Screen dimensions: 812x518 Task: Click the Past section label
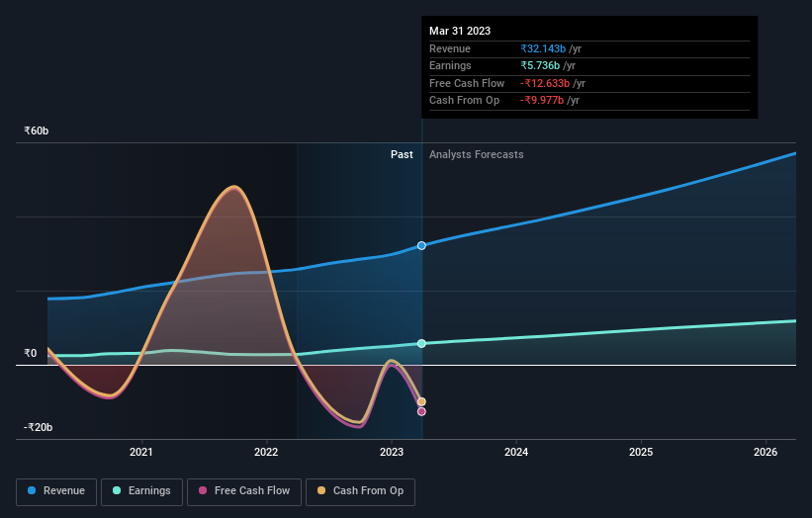402,155
